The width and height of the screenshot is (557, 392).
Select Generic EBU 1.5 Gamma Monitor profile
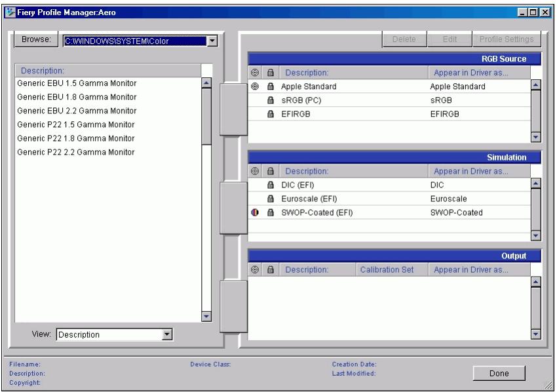[77, 83]
